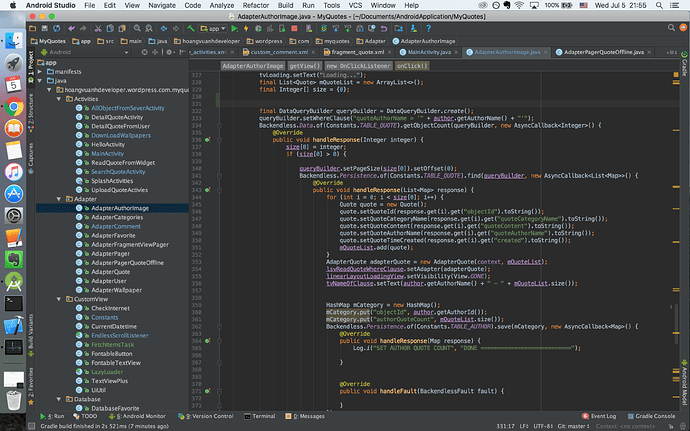690x431 pixels.
Task: Open the Gradle Console
Action: (x=651, y=416)
